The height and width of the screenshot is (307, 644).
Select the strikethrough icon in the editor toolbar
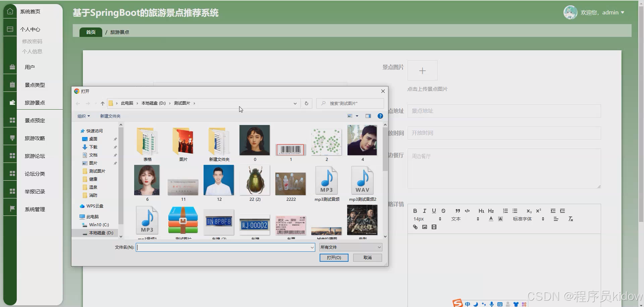(443, 211)
